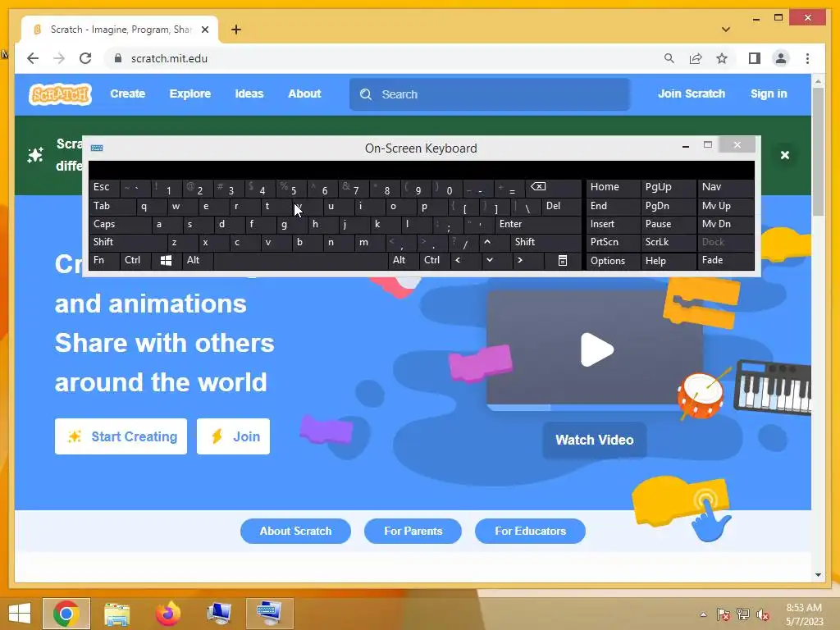Open About Scratch pill button

point(295,531)
